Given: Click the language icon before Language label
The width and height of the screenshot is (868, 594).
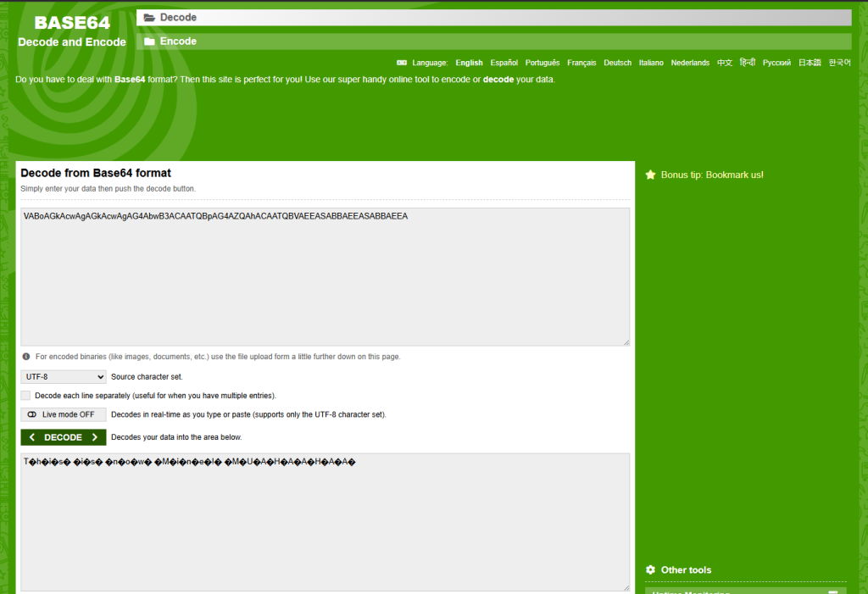Looking at the screenshot, I should pyautogui.click(x=402, y=63).
